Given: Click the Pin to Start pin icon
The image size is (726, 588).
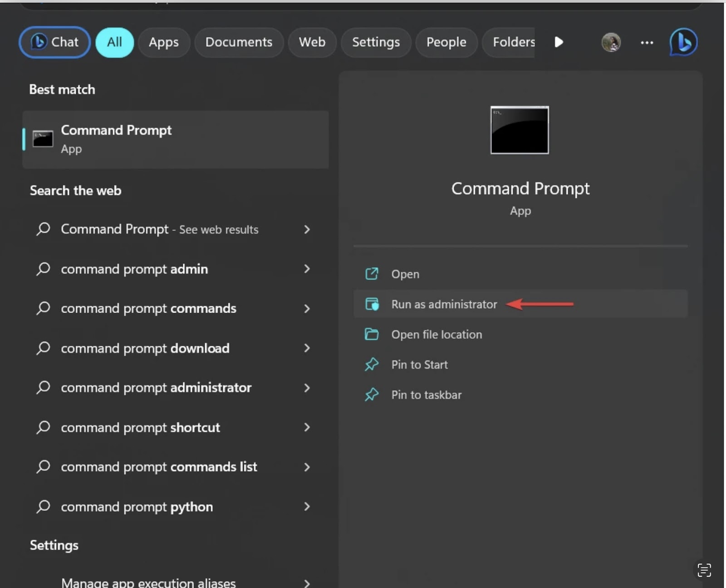Looking at the screenshot, I should tap(372, 364).
